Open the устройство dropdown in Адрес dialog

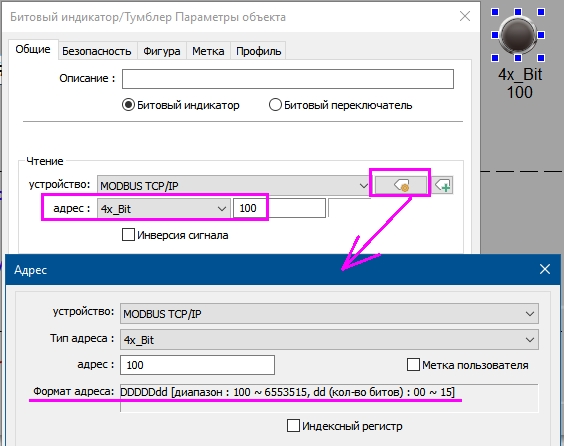(329, 314)
